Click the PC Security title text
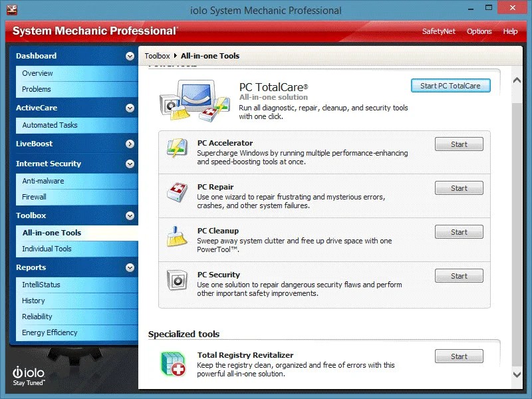 [219, 275]
